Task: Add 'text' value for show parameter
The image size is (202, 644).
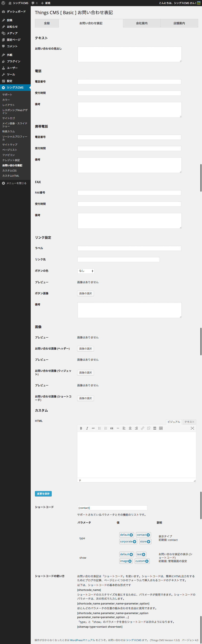Action: tap(141, 554)
